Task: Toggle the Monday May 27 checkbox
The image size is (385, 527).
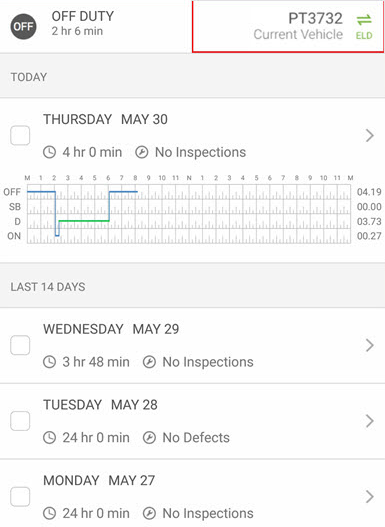Action: [x=20, y=496]
